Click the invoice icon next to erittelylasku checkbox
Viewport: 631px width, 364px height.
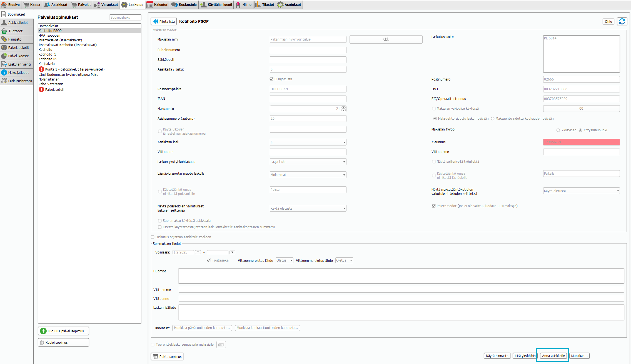221,345
